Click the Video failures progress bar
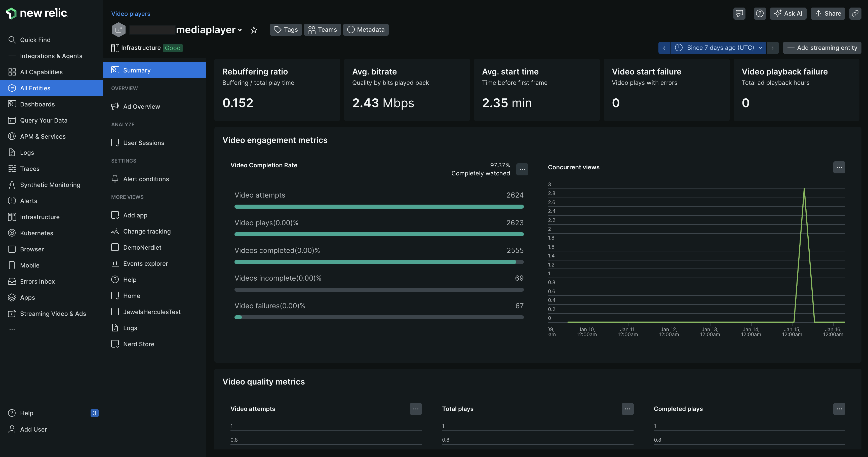The height and width of the screenshot is (457, 868). click(379, 317)
